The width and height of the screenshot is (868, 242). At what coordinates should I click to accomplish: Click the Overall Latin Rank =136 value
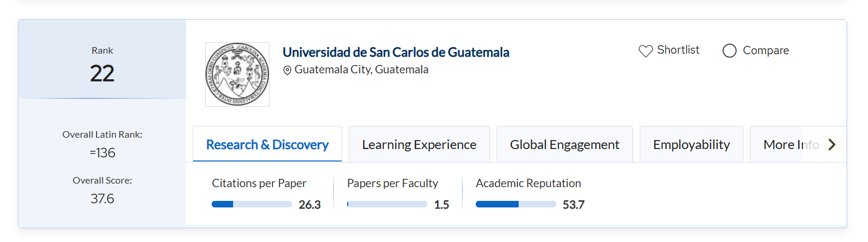pyautogui.click(x=102, y=153)
